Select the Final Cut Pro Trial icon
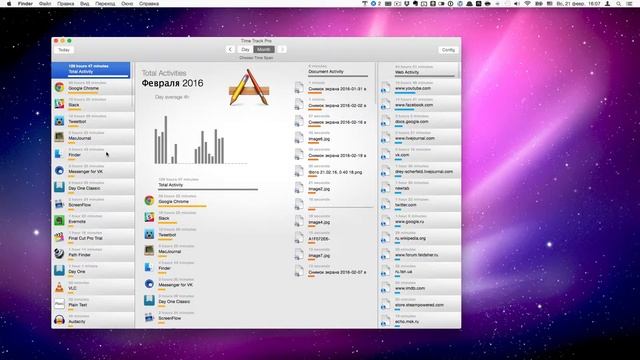The image size is (640, 360). (x=60, y=237)
